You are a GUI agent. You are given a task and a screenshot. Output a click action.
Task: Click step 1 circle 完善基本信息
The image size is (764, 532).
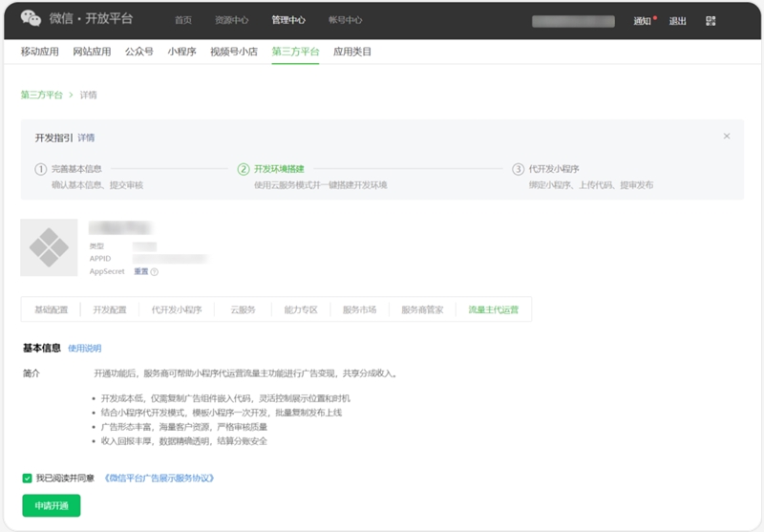tap(41, 169)
